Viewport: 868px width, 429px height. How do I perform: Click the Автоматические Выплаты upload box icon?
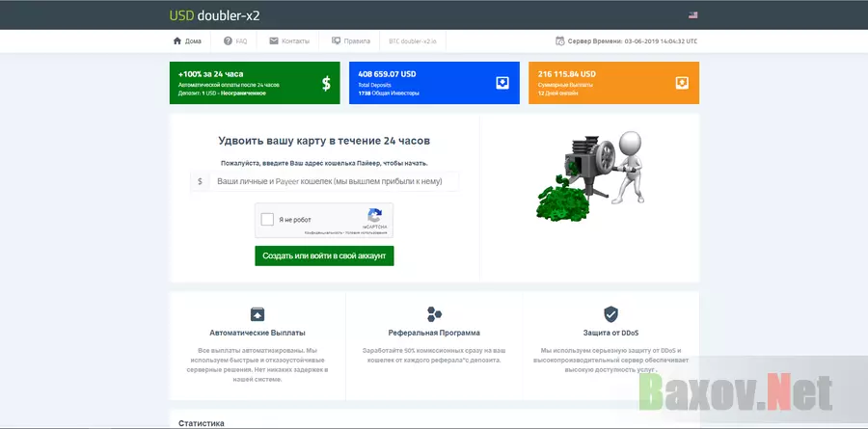(258, 314)
